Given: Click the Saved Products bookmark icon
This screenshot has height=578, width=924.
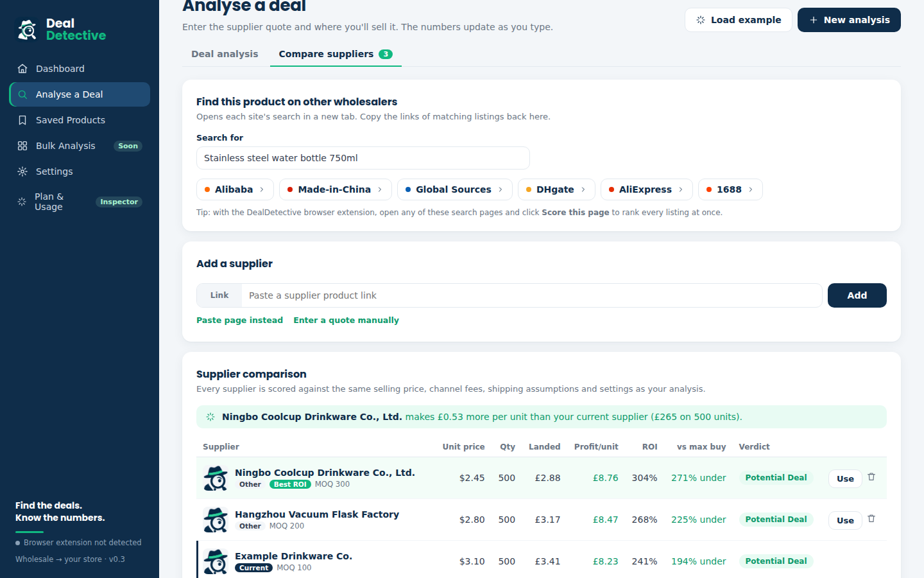Looking at the screenshot, I should 22,120.
